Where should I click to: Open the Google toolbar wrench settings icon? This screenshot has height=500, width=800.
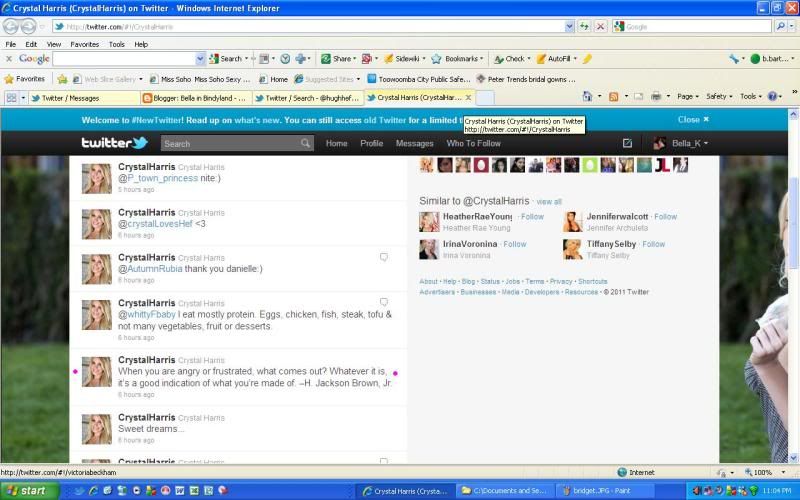click(x=734, y=59)
